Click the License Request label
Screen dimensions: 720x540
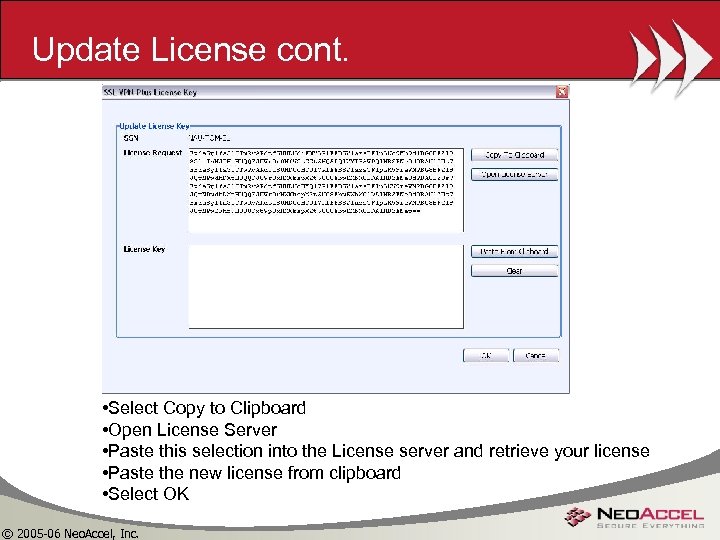pyautogui.click(x=152, y=152)
